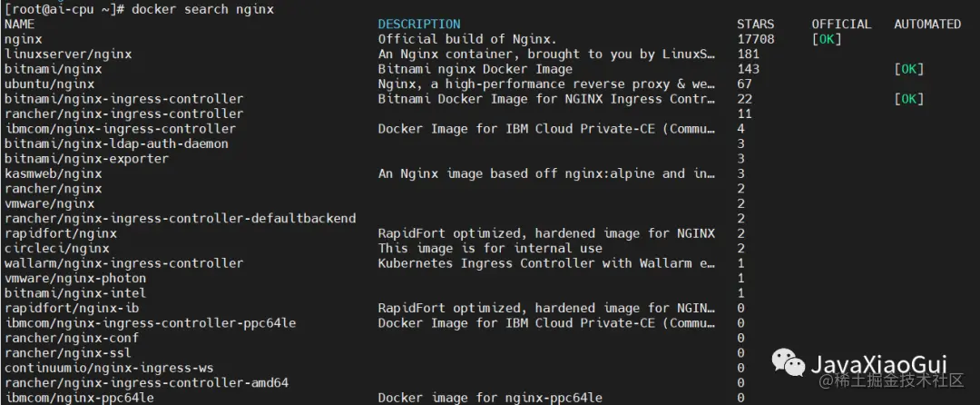Select 'bitnami/nginx-exporter' image name

tap(86, 160)
